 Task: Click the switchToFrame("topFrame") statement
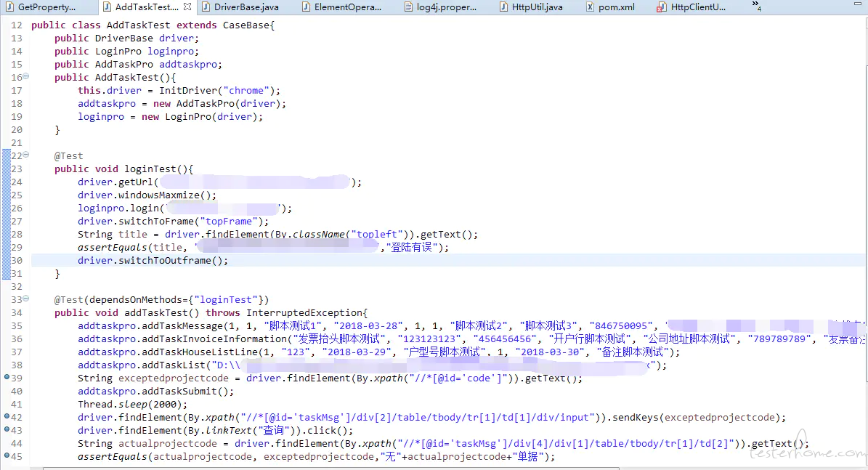pyautogui.click(x=174, y=222)
